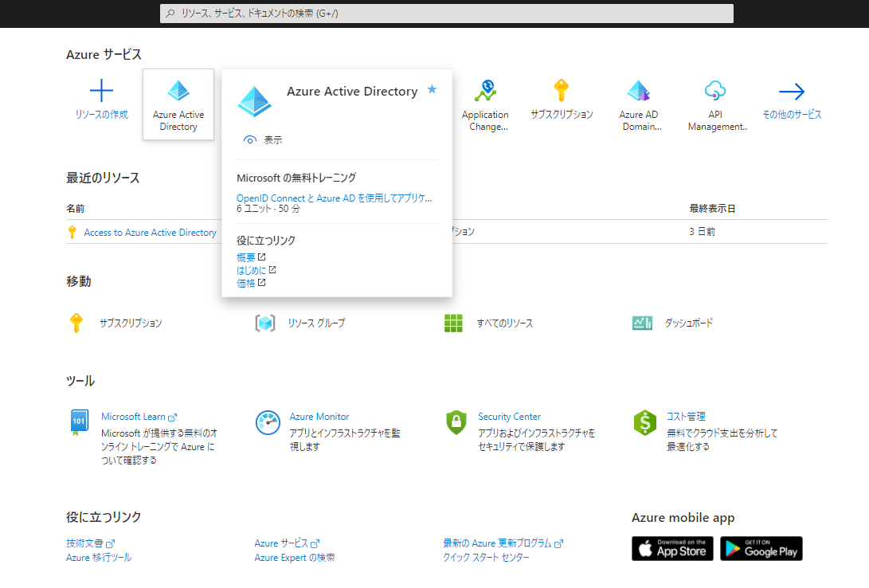Open the 価格 useful link
Screen dimensions: 869x588
click(x=245, y=283)
